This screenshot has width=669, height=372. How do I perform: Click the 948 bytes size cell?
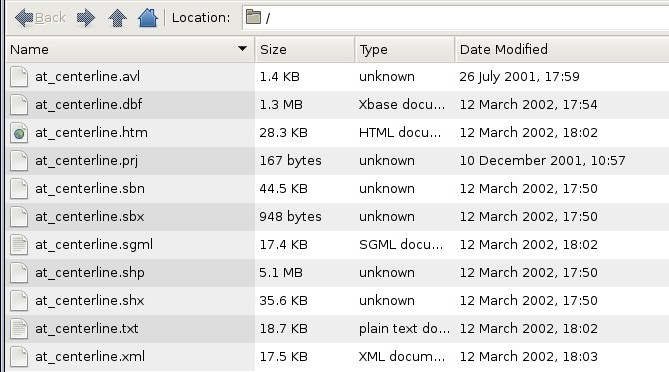[291, 217]
